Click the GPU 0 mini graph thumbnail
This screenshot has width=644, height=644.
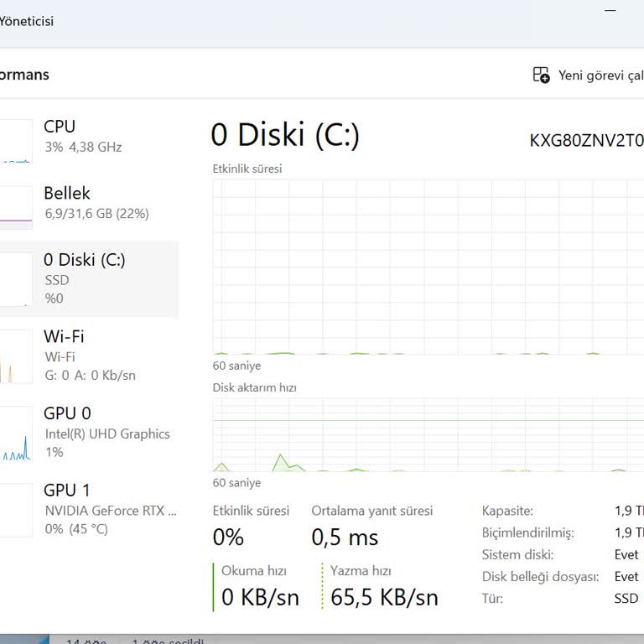coord(16,434)
